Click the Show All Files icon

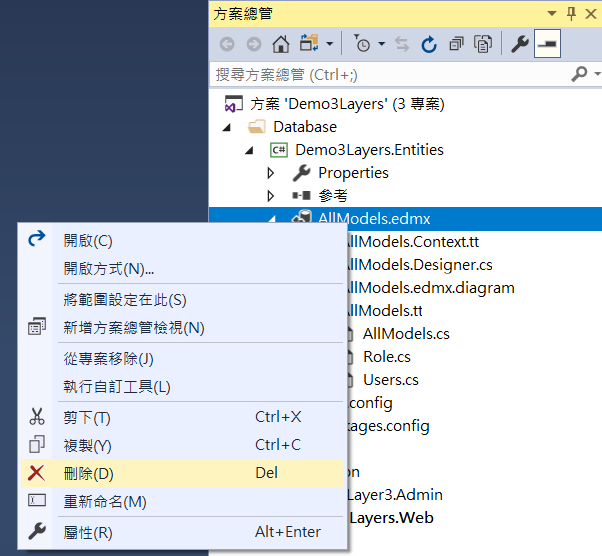click(483, 44)
